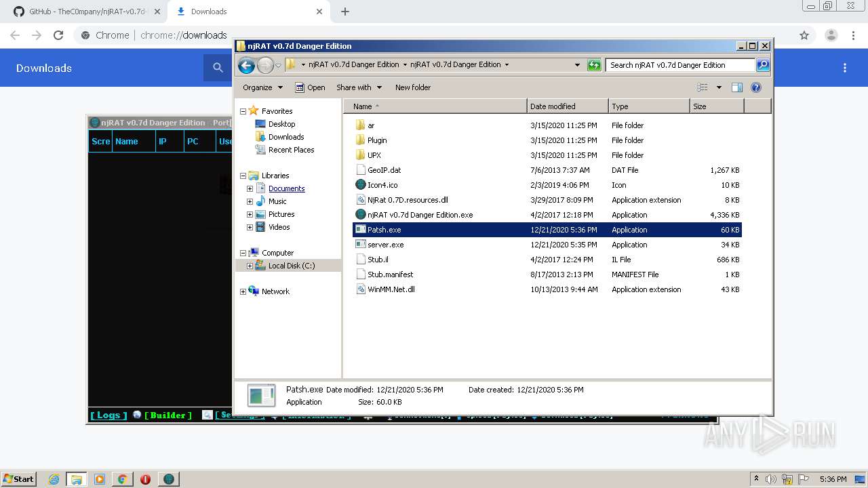Image resolution: width=868 pixels, height=488 pixels.
Task: Go back in Explorer navigation
Action: pos(246,65)
